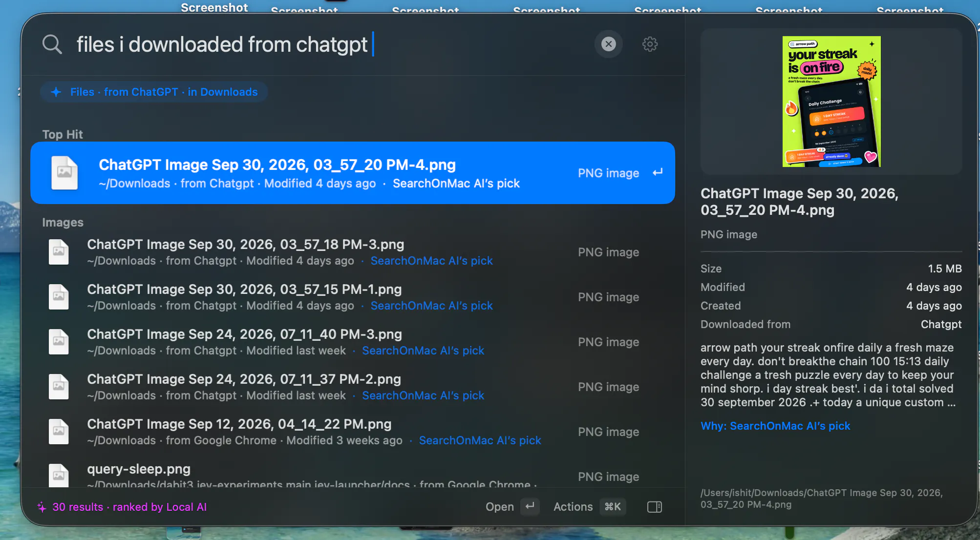The height and width of the screenshot is (540, 980).
Task: Click the file icon of the Top Hit result
Action: pos(64,173)
